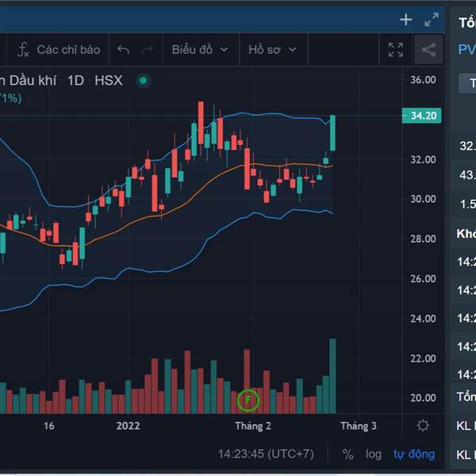
Task: Click the 36.00 price axis label
Action: tap(423, 80)
